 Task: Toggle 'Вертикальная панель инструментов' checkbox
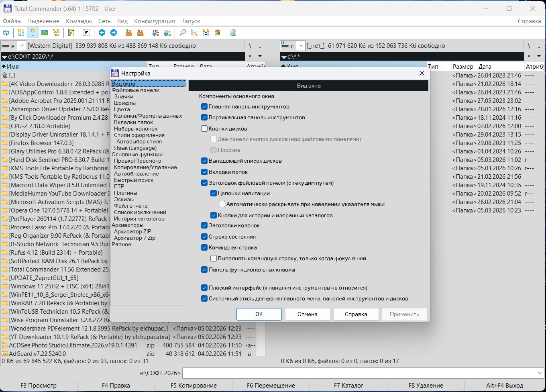[204, 118]
